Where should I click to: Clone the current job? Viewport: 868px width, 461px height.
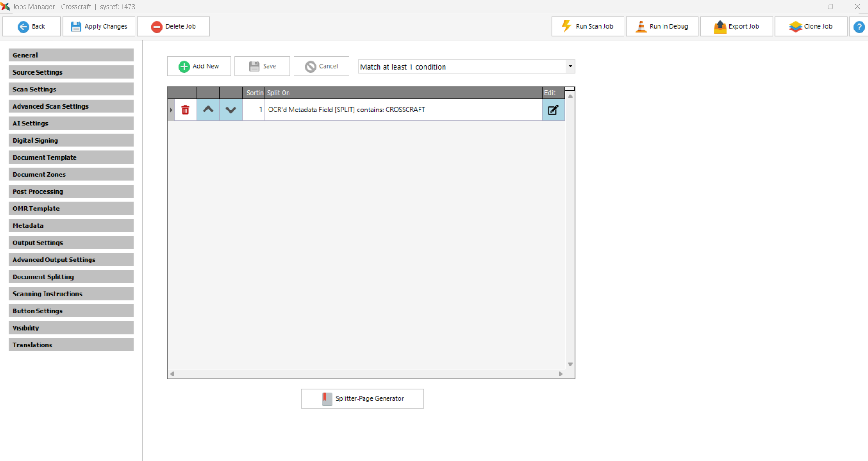(811, 27)
